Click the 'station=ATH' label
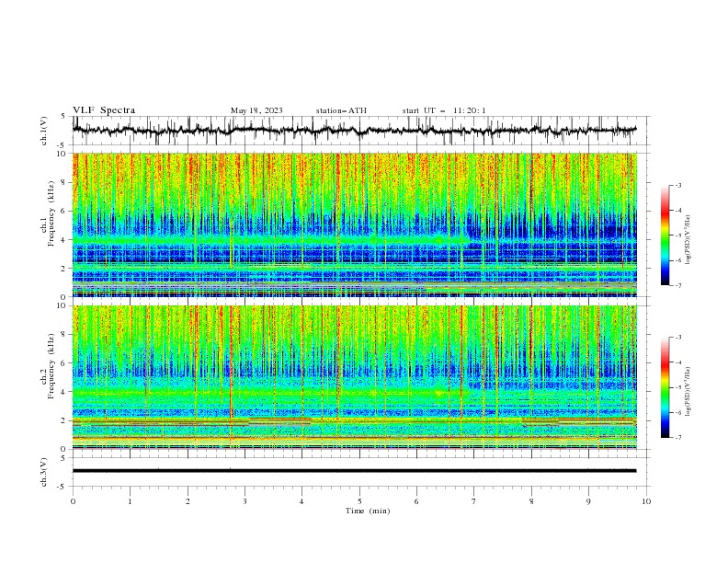 [341, 110]
